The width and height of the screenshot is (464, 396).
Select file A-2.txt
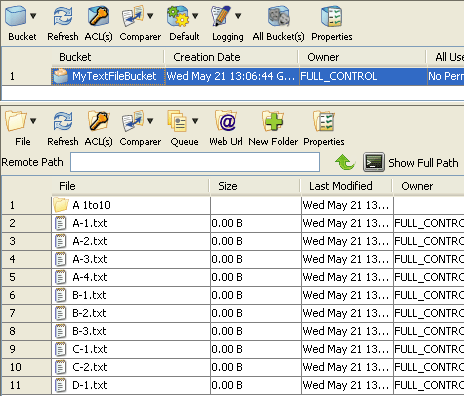pos(233,241)
